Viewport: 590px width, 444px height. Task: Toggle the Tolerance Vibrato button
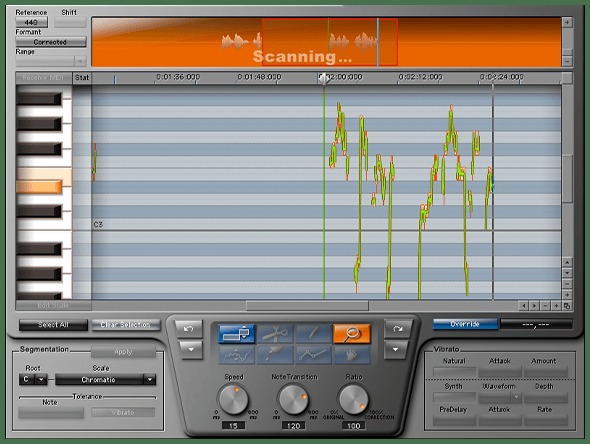[x=123, y=413]
